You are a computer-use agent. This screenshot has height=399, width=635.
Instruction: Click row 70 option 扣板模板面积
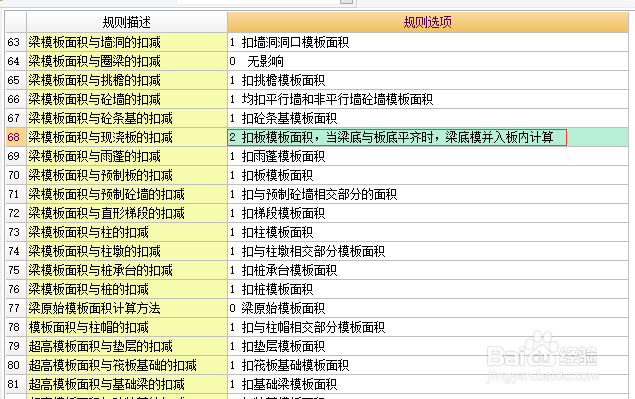[x=428, y=175]
